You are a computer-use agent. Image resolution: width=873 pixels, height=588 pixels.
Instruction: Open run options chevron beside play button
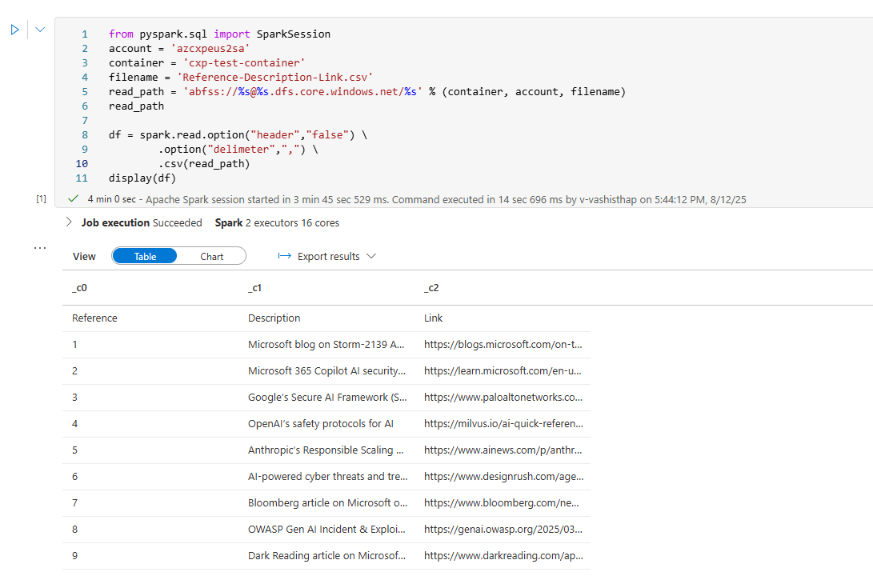[x=40, y=30]
